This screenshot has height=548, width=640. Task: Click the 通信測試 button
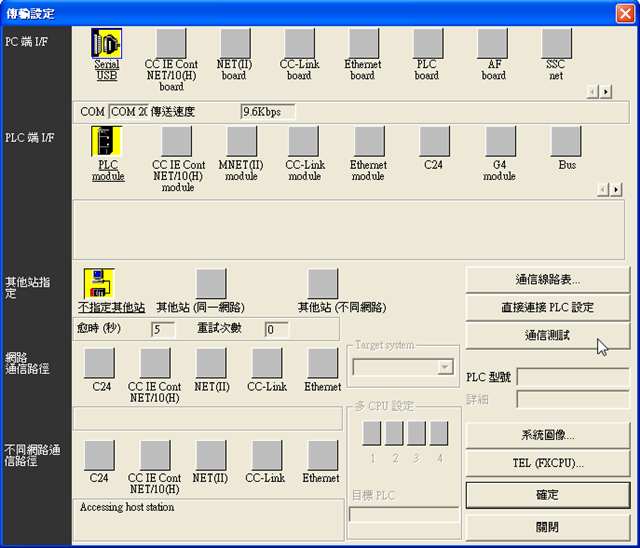[546, 336]
